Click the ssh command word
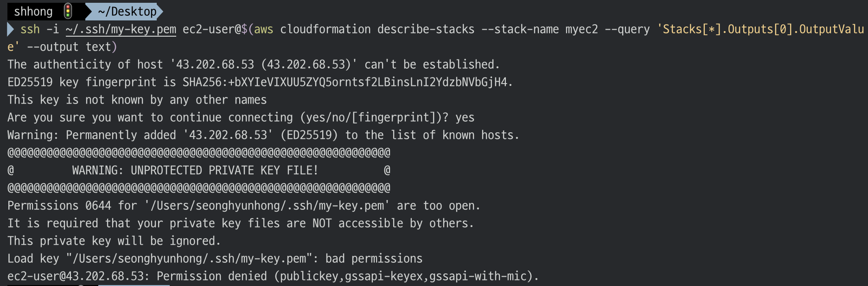868x286 pixels. click(x=30, y=29)
